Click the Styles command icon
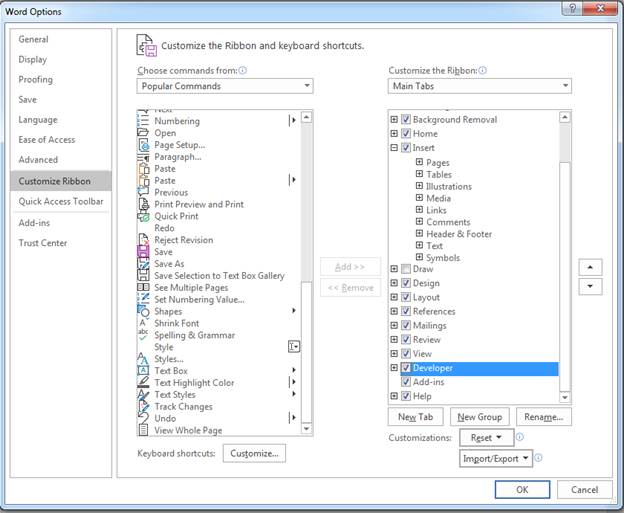The height and width of the screenshot is (513, 624). 143,359
